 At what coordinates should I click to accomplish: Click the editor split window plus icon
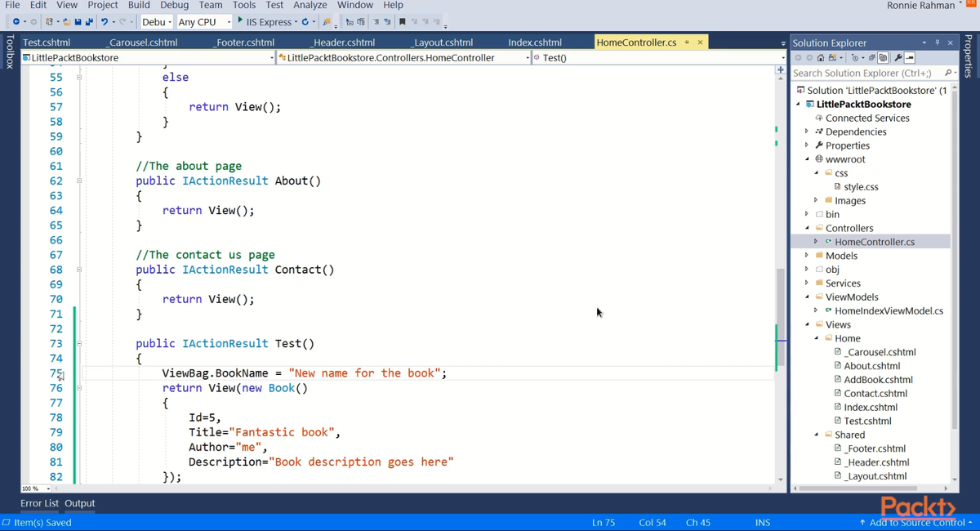781,70
